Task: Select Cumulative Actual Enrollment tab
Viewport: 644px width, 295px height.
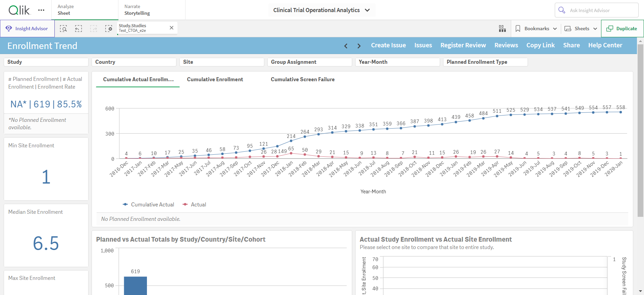Action: [138, 80]
